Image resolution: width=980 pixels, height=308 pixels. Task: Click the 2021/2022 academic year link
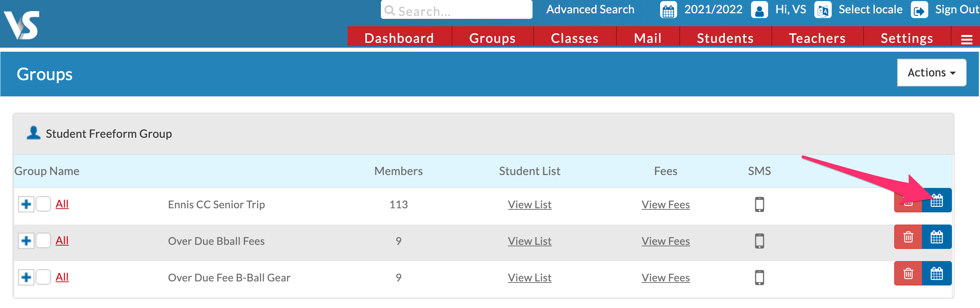coord(713,10)
